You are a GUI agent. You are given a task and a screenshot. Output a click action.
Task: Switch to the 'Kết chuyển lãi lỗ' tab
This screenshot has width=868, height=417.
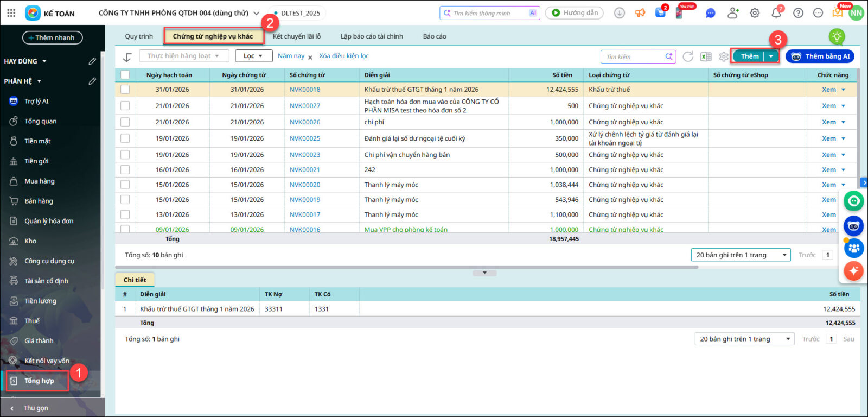pyautogui.click(x=297, y=36)
